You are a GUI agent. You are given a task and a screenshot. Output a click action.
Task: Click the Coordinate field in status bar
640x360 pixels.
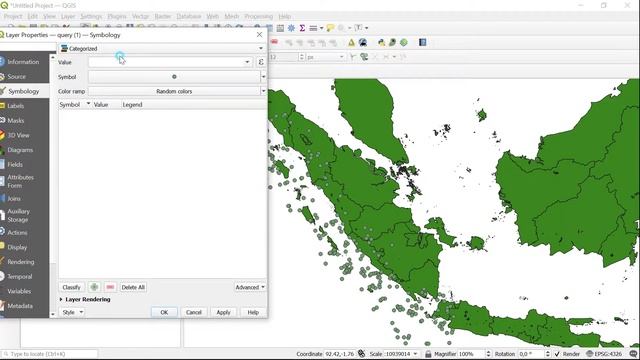(x=339, y=354)
